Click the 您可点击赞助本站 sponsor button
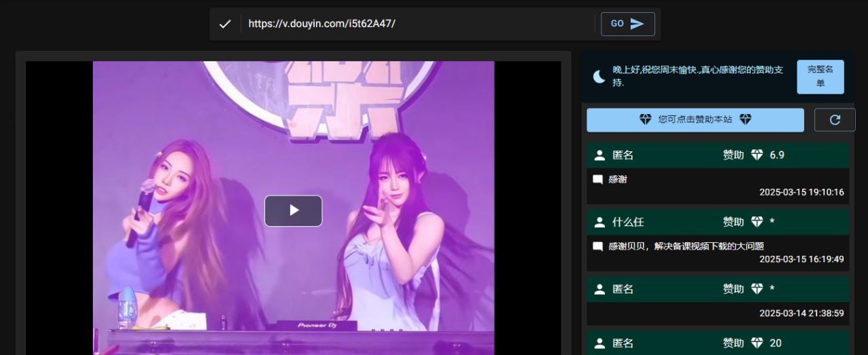The height and width of the screenshot is (355, 868). point(695,119)
